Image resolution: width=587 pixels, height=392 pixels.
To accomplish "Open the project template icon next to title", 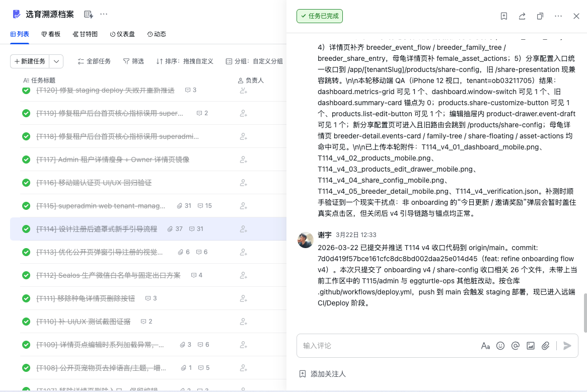I will pyautogui.click(x=88, y=14).
